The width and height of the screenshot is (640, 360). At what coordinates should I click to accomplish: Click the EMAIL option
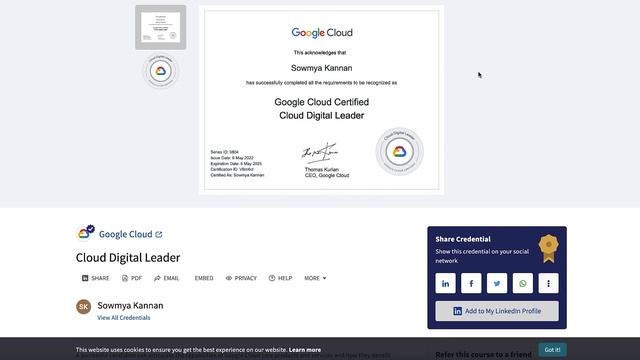167,278
